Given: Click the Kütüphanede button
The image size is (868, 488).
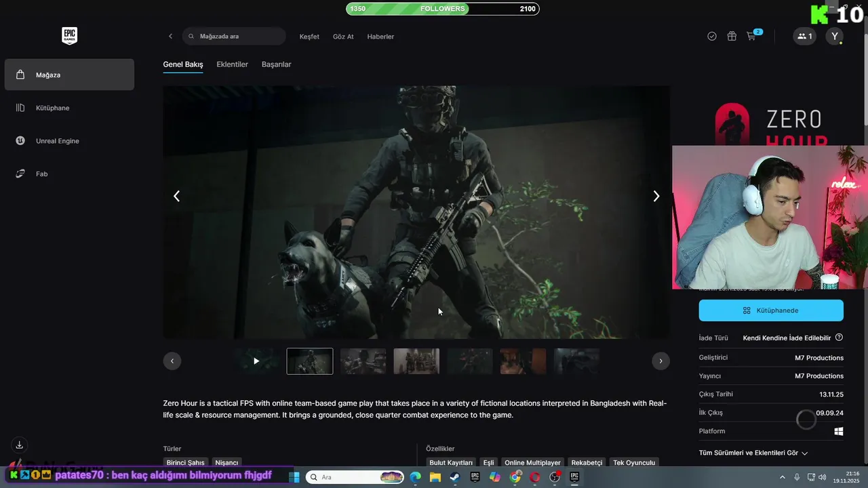Looking at the screenshot, I should 771,310.
